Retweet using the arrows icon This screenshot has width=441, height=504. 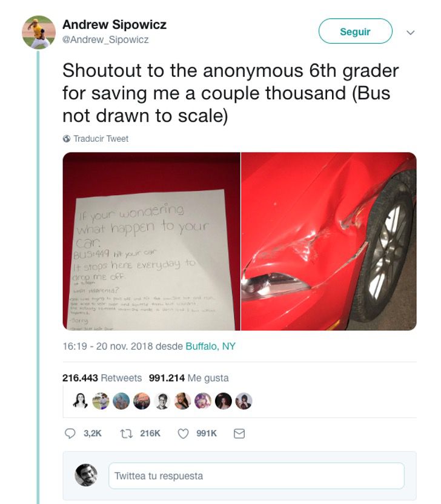[x=126, y=434]
